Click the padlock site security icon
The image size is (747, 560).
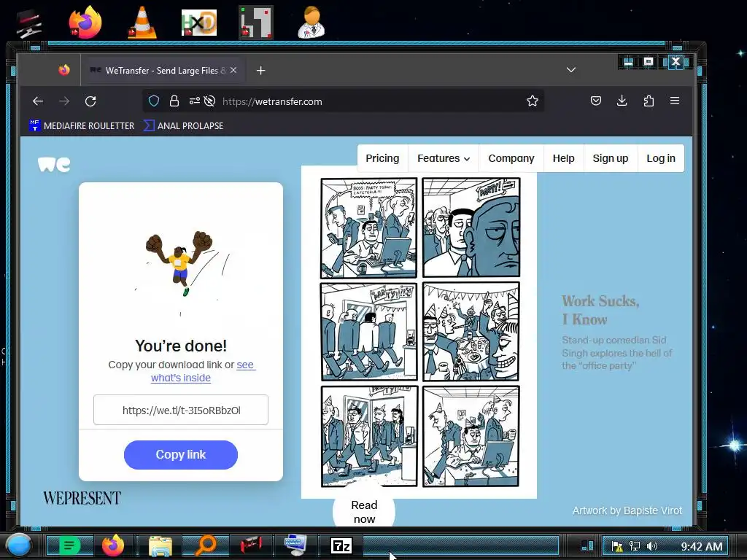pyautogui.click(x=174, y=101)
